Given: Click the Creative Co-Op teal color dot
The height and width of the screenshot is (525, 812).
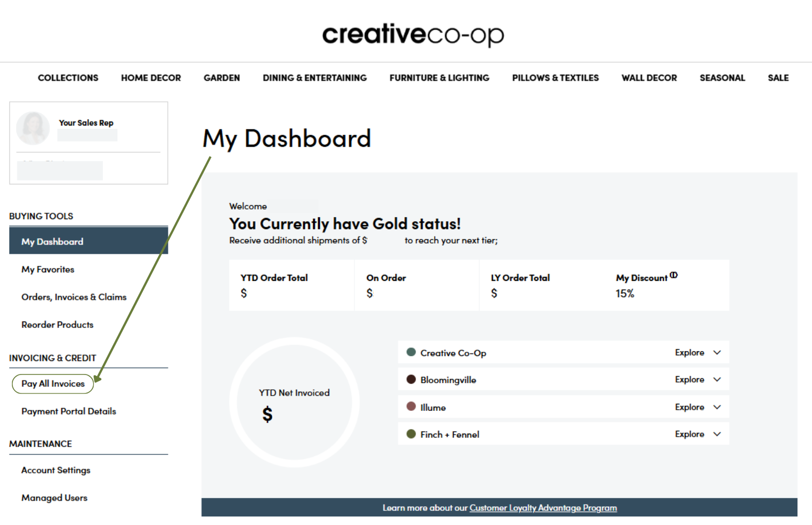Looking at the screenshot, I should click(411, 352).
